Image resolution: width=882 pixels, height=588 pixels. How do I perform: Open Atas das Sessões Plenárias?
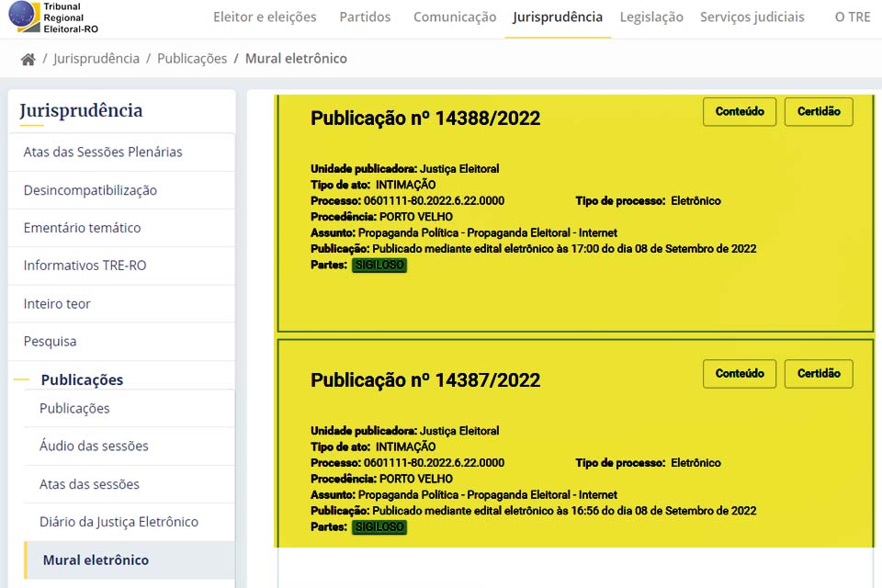[103, 152]
